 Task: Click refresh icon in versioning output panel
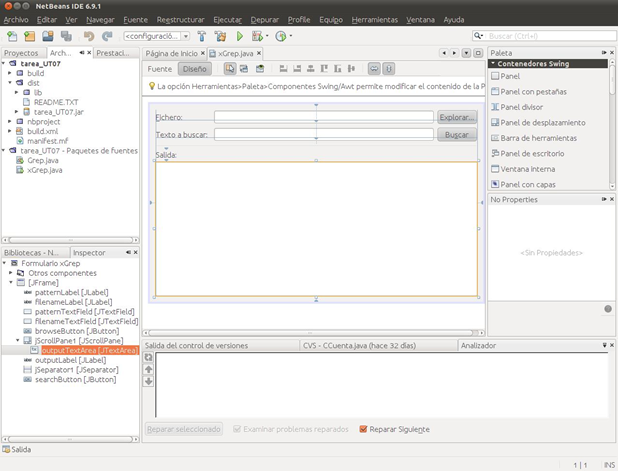point(148,357)
